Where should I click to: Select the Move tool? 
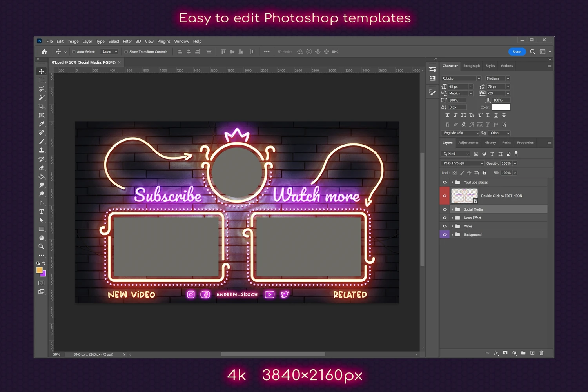tap(42, 71)
